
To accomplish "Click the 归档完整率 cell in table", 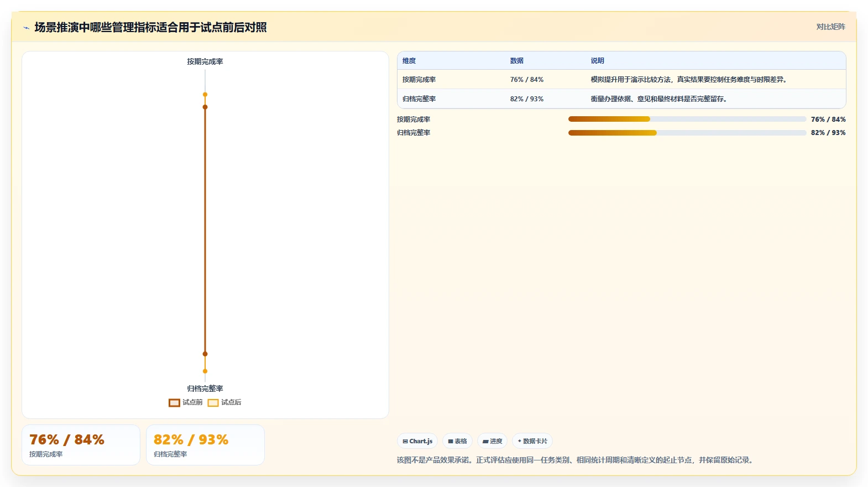I will [x=419, y=99].
